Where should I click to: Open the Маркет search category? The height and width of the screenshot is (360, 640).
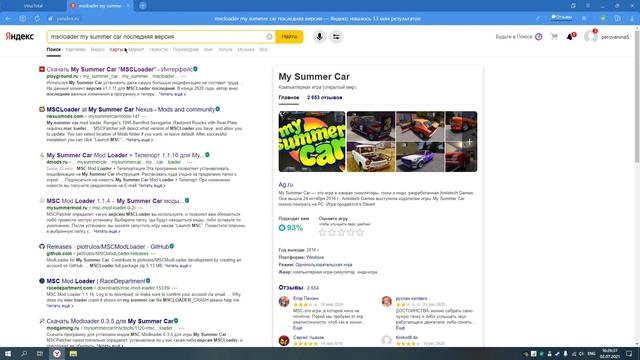(136, 49)
